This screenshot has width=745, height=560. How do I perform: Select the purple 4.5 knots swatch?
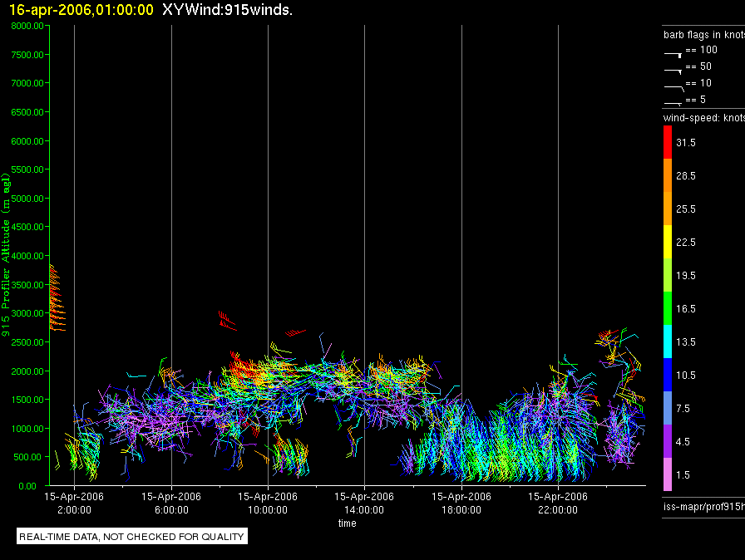pos(668,441)
